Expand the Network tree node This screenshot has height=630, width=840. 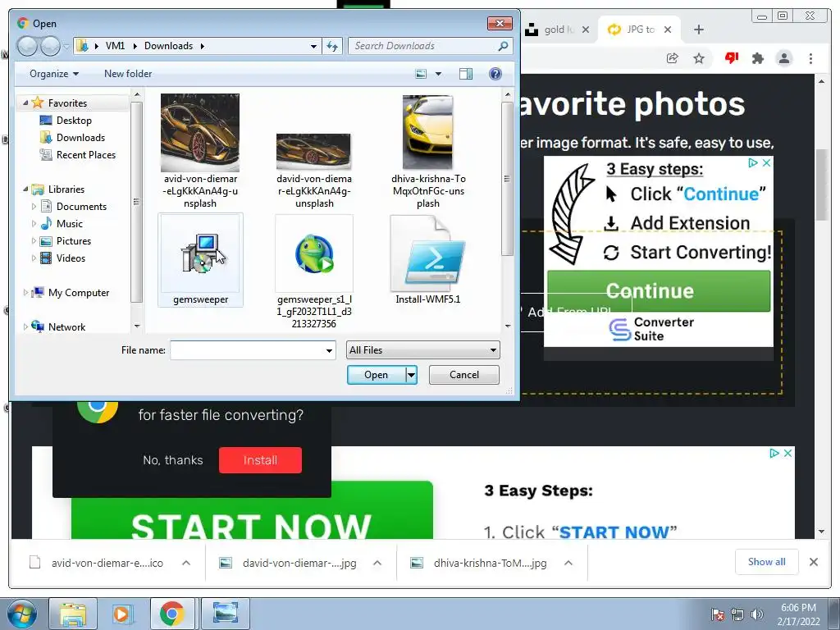[x=25, y=326]
